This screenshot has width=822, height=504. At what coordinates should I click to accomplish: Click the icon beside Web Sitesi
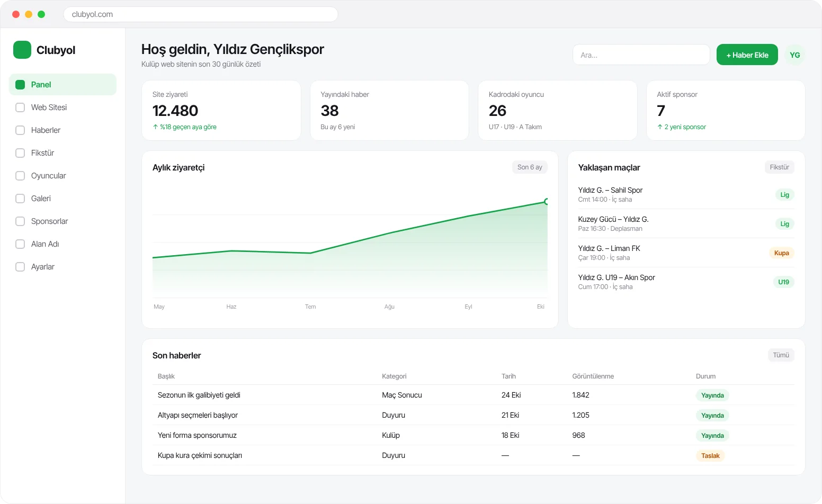click(20, 107)
